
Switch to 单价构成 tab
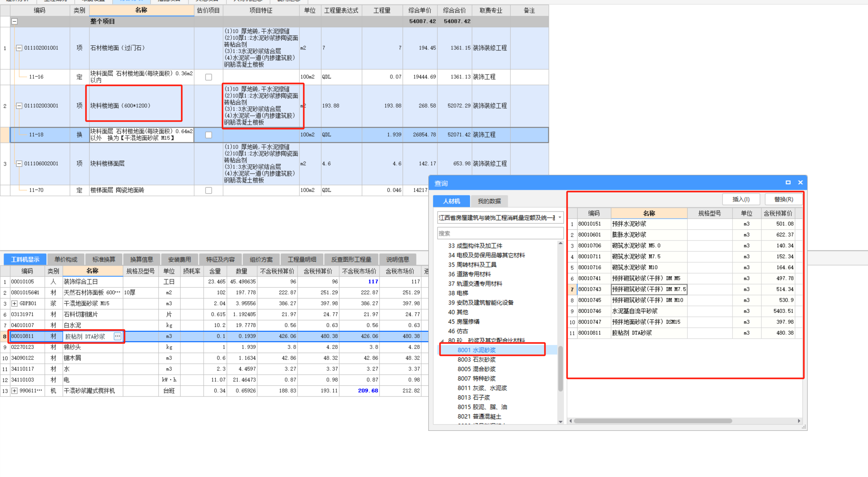click(66, 260)
